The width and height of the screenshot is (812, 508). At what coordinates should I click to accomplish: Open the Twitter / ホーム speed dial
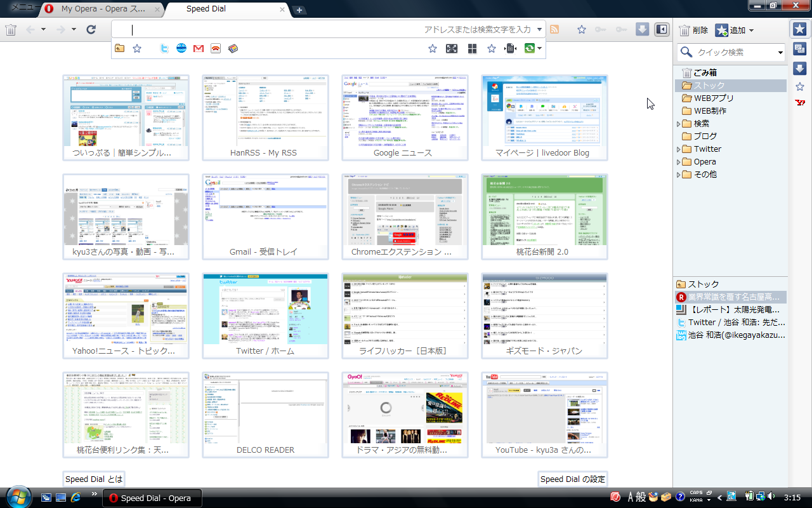tap(265, 316)
